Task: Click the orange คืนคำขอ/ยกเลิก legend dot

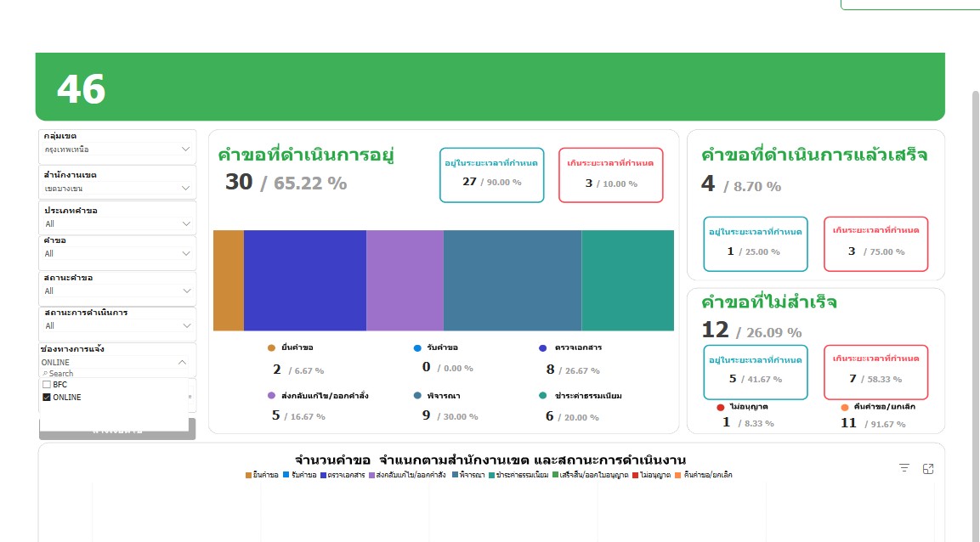Action: 845,407
